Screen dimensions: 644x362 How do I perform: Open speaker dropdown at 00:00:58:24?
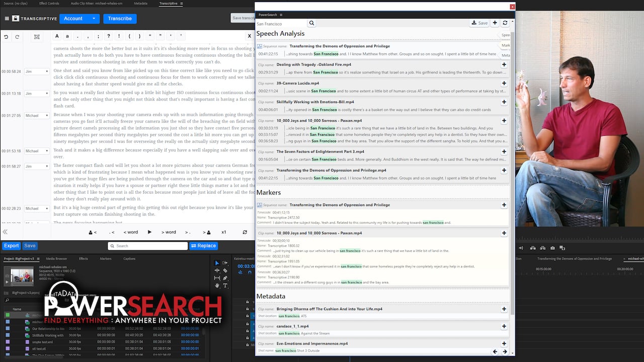point(37,71)
